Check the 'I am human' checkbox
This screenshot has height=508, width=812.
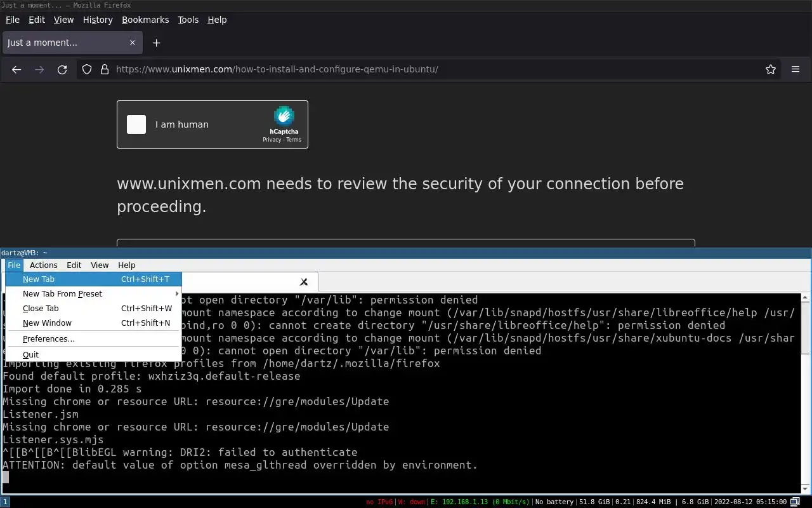click(x=136, y=124)
